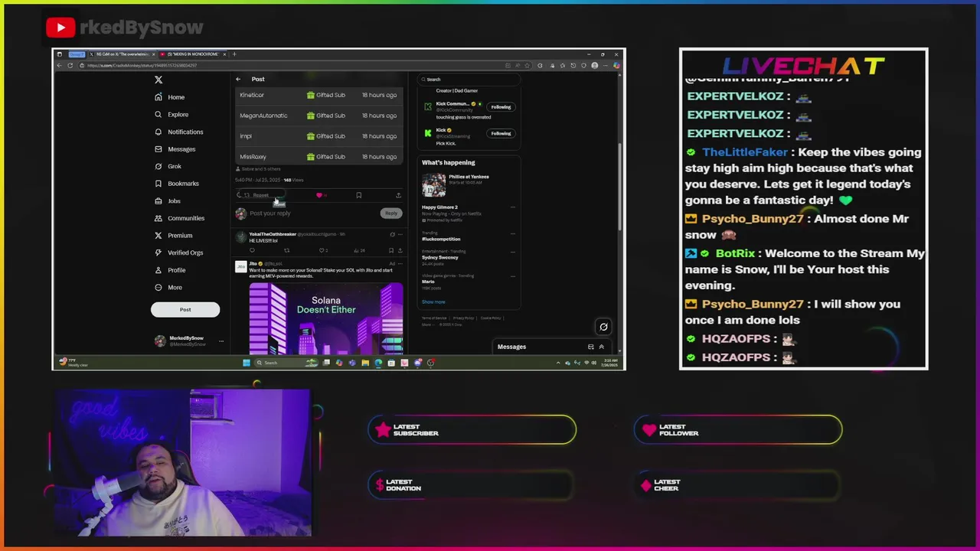Bookmark YokaiTheOathbreaker's comment
Viewport: 980px width, 551px height.
(390, 250)
